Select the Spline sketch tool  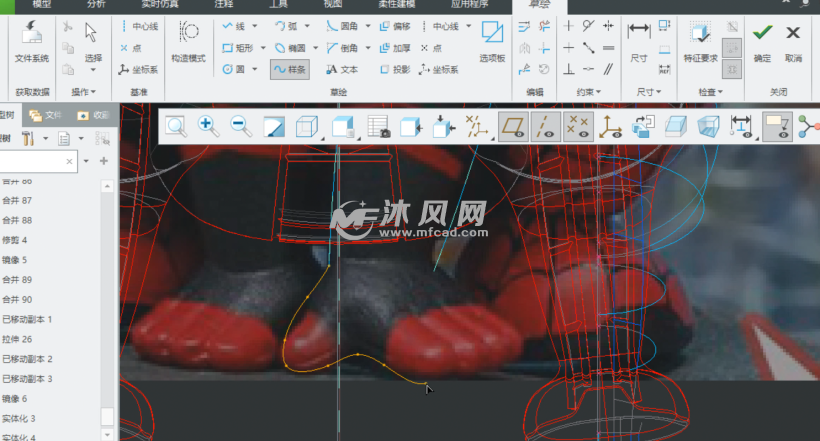point(290,69)
